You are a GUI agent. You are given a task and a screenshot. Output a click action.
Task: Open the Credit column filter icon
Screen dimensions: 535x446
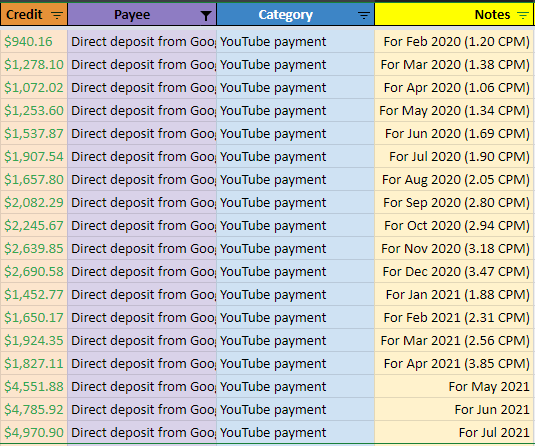click(57, 15)
